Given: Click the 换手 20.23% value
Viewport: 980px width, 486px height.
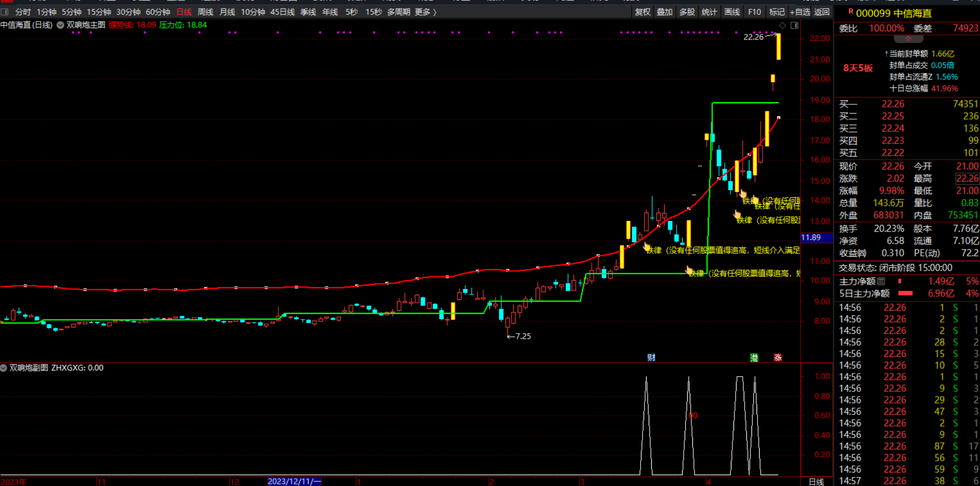Looking at the screenshot, I should [x=889, y=228].
